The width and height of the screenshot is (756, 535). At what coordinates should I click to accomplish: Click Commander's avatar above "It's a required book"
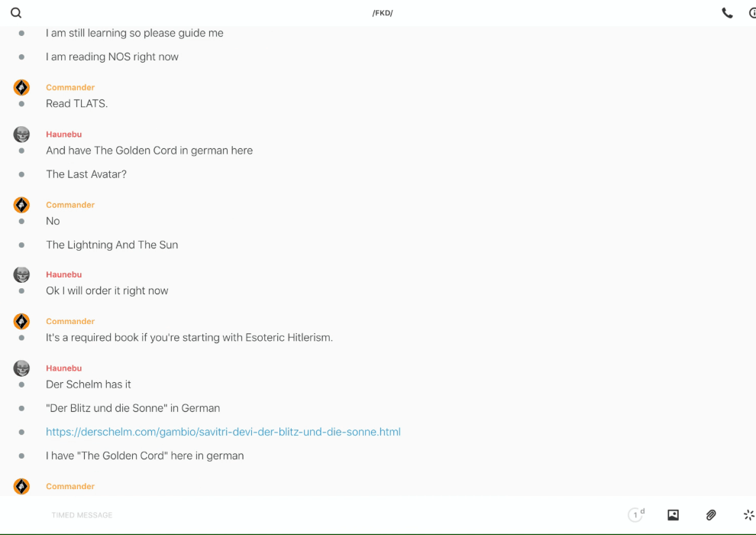(21, 321)
